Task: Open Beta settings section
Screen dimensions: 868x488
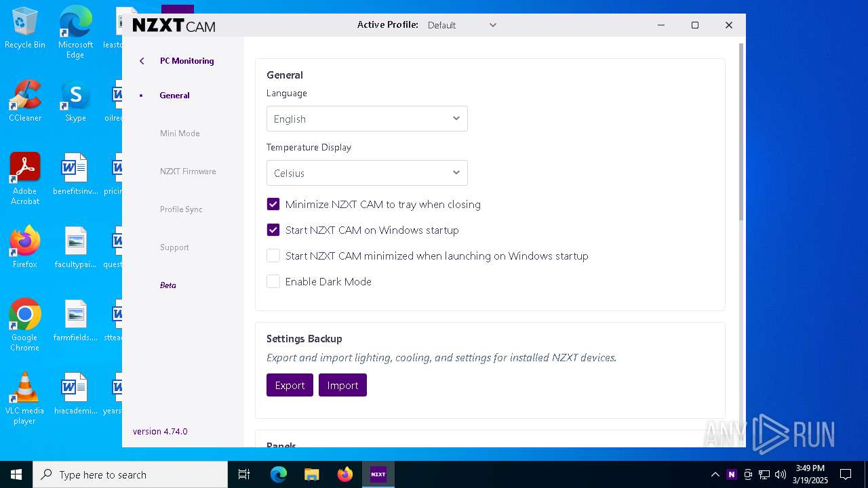Action: click(x=168, y=285)
